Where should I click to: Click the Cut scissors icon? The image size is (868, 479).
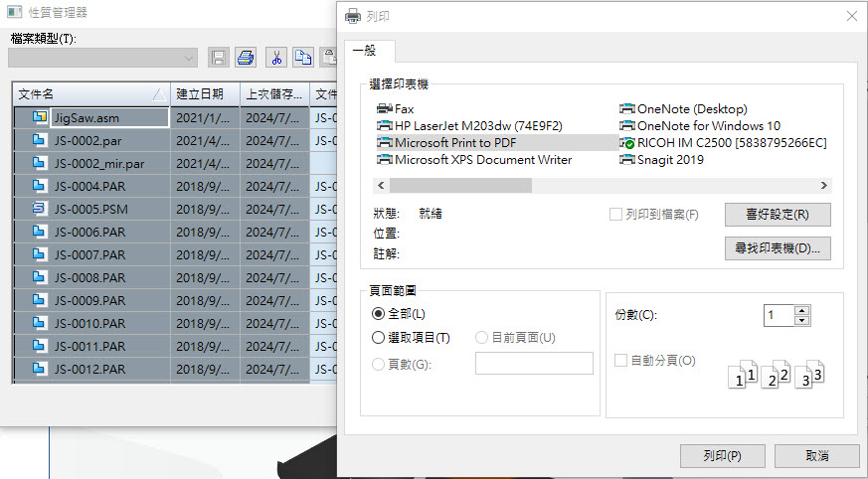point(276,58)
